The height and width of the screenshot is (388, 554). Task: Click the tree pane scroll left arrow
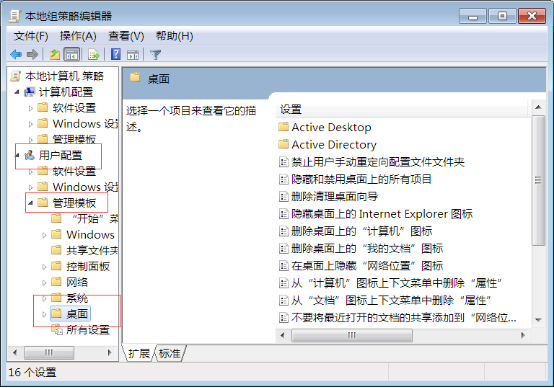(14, 352)
